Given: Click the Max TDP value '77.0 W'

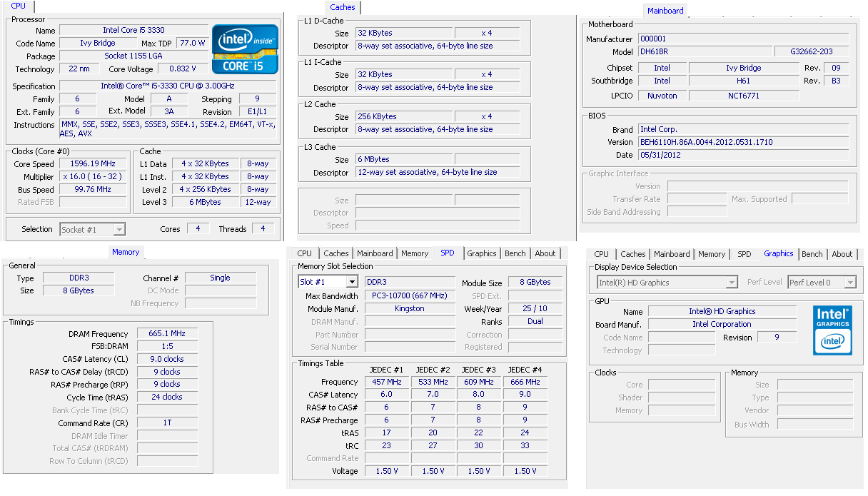Looking at the screenshot, I should coord(192,43).
